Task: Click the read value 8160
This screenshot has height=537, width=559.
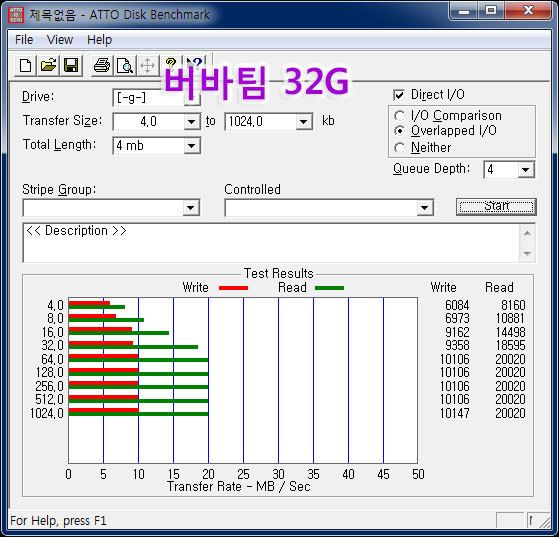Action: 513,305
